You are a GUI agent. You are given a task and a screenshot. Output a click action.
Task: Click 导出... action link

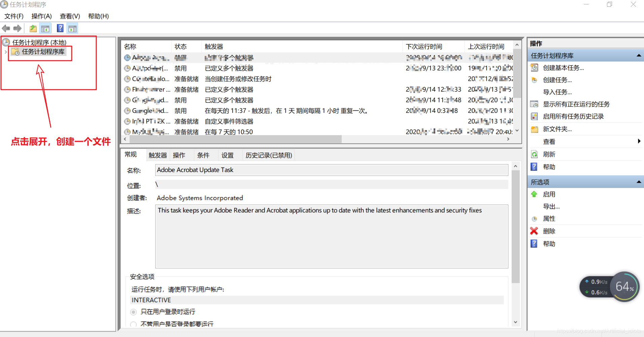tap(551, 207)
